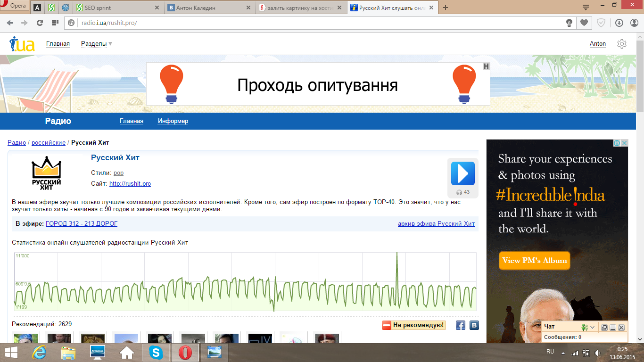Add page to bookmarks with heart icon

[584, 23]
